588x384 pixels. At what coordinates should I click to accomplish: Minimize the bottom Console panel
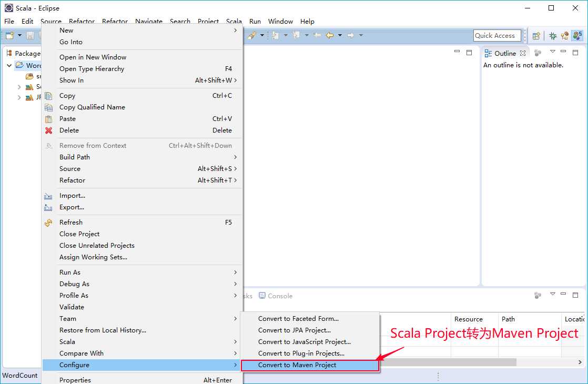563,294
